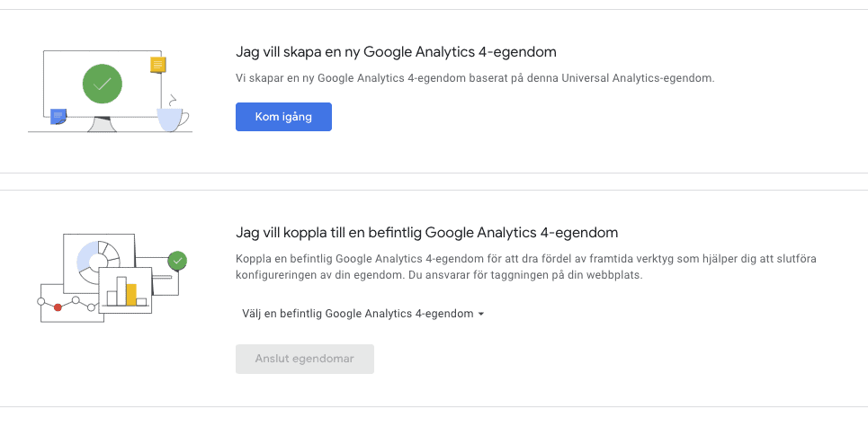Click the monitor stand in the top illustration

[x=103, y=125]
